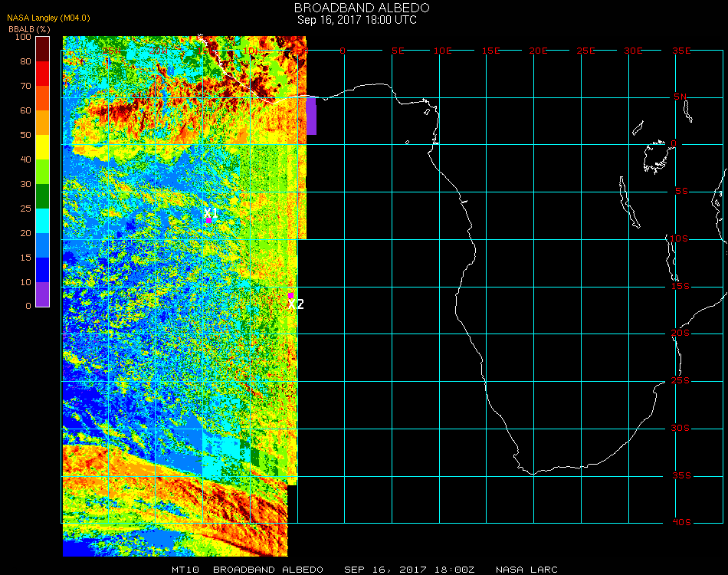Click the '10' value on the legend scale
The image size is (728, 575).
click(x=25, y=282)
